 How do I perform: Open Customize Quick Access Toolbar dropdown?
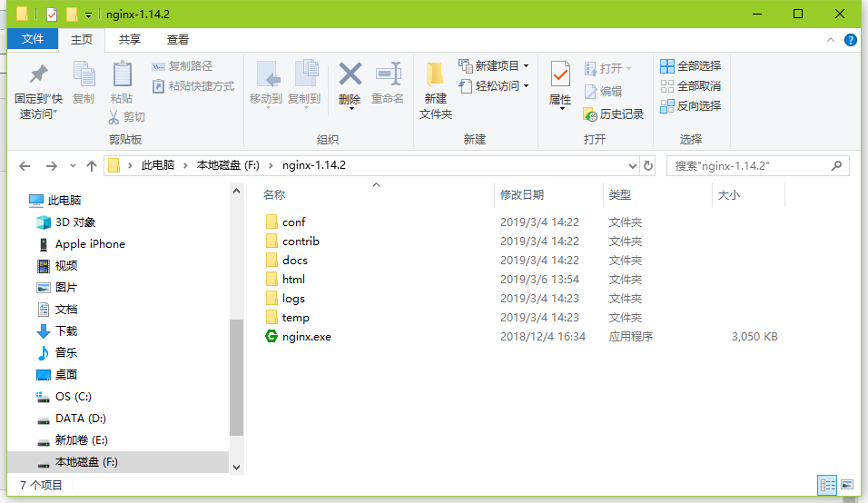88,15
